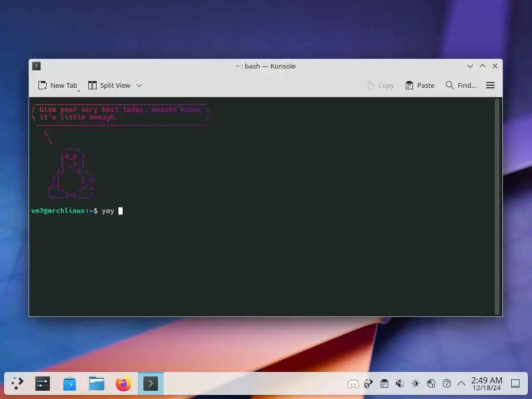Click the 'it's little enough.' text
This screenshot has height=399, width=532.
click(x=78, y=117)
